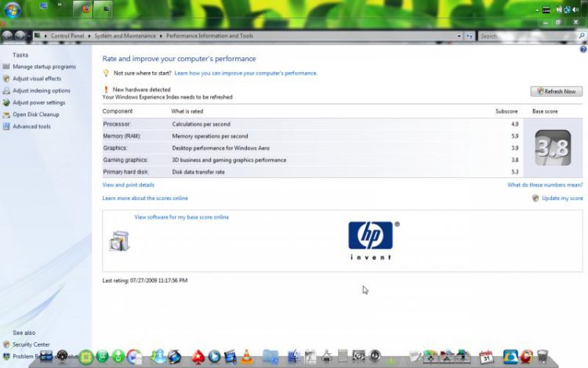Screen dimensions: 588x368
Task: Select the Primary hard disk row
Action: 312,172
